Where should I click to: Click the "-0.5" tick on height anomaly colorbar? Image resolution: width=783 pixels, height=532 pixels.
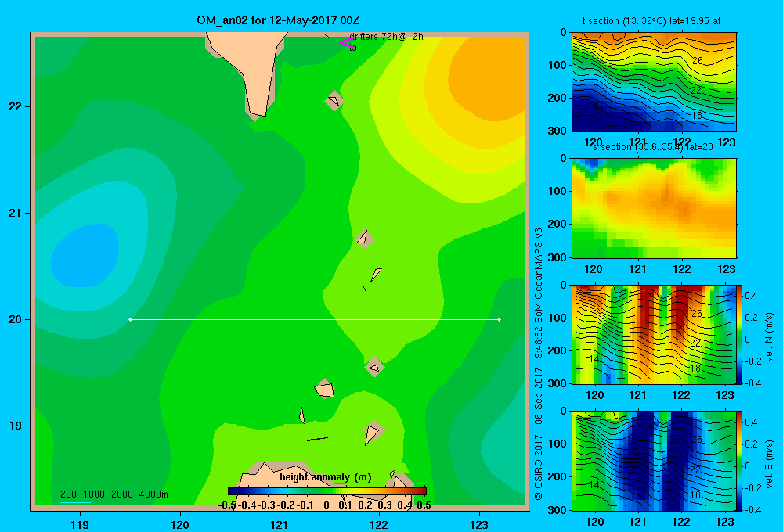click(x=227, y=505)
